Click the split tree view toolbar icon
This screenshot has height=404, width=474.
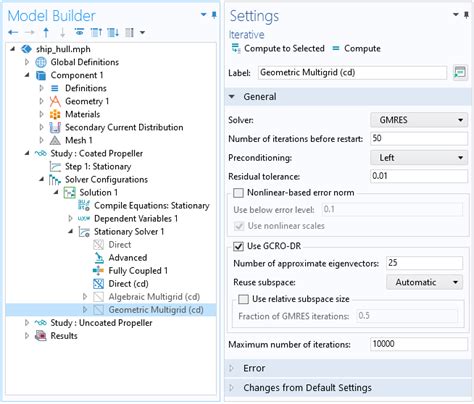(129, 32)
